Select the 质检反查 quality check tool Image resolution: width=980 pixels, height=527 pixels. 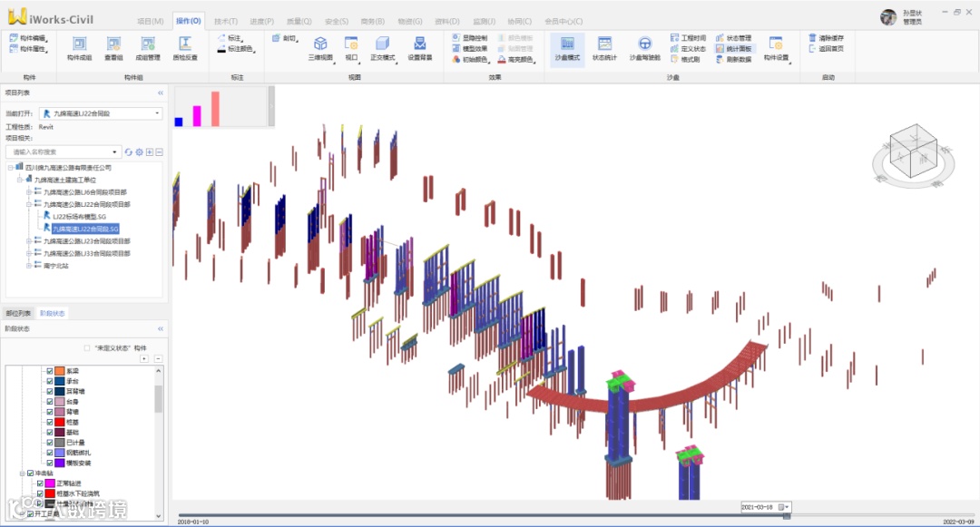coord(185,48)
